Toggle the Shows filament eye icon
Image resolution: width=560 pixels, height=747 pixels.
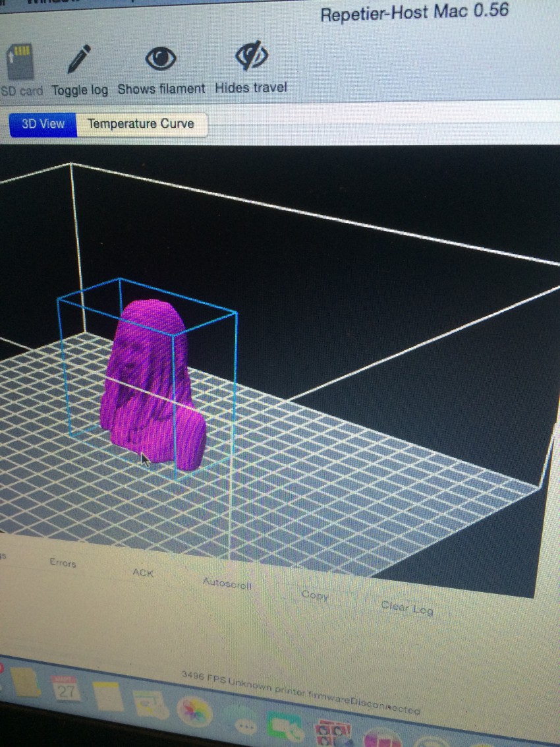[161, 59]
